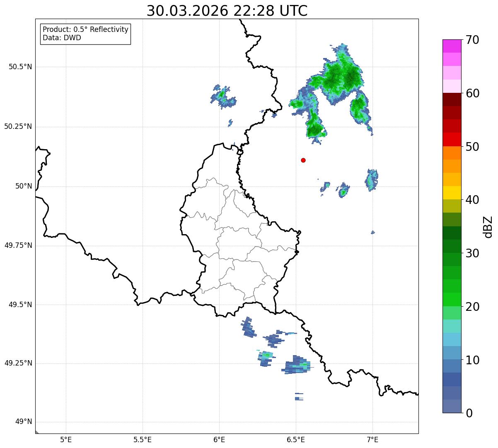This screenshot has height=448, width=498.
Task: Click the colorbar tick label 50
Action: [x=472, y=147]
